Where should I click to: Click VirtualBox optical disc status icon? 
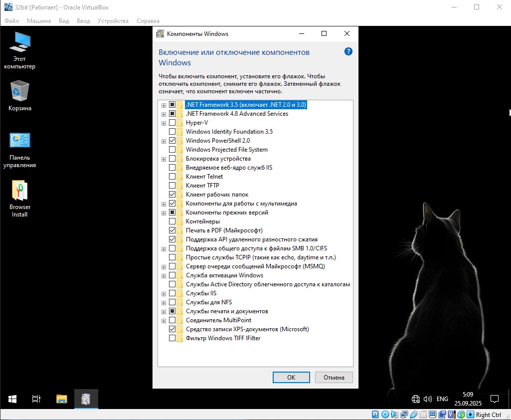tap(385, 415)
